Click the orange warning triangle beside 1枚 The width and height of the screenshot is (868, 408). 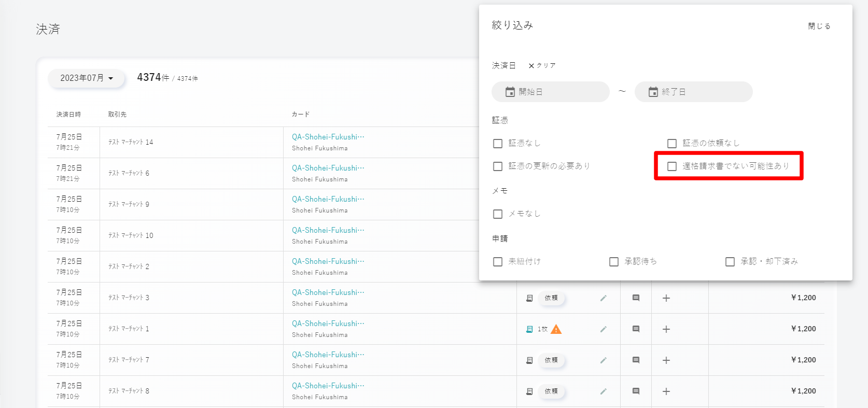(556, 329)
